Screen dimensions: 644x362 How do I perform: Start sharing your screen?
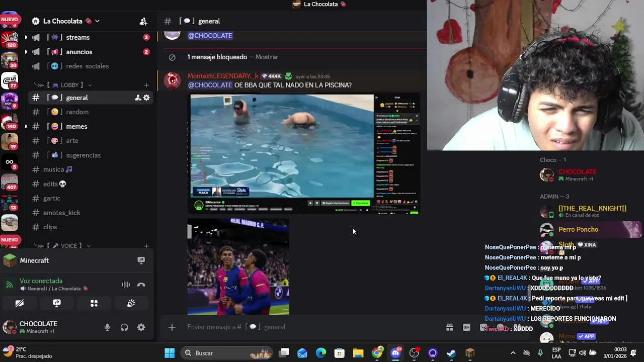tap(57, 303)
